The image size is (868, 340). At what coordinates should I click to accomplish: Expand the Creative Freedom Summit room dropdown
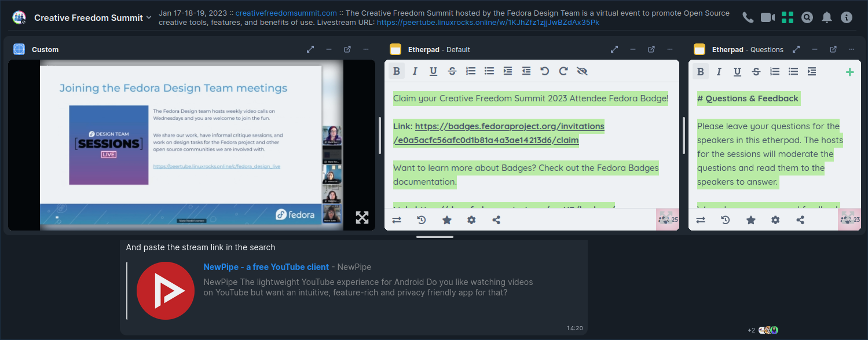[149, 18]
